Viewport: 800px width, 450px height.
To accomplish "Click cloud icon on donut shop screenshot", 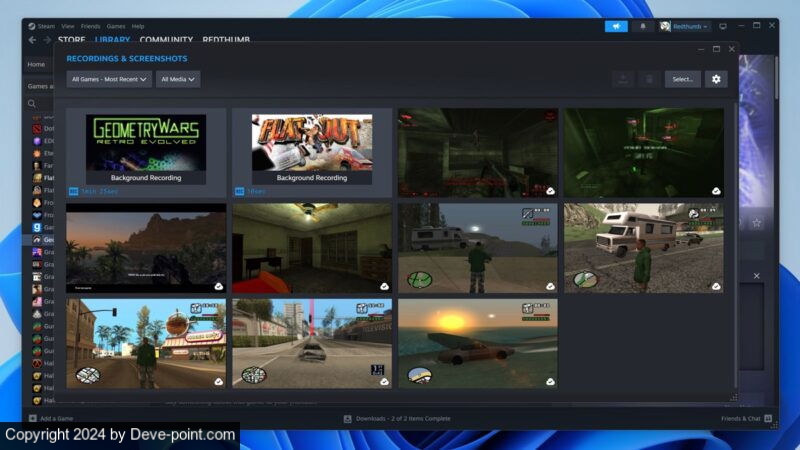I will [218, 382].
